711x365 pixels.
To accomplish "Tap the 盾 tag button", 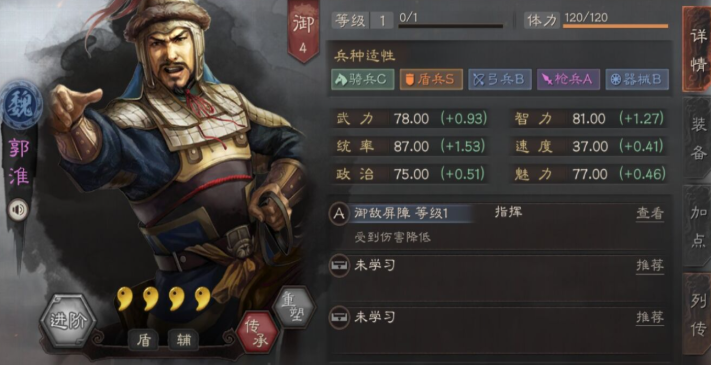I will click(x=143, y=340).
